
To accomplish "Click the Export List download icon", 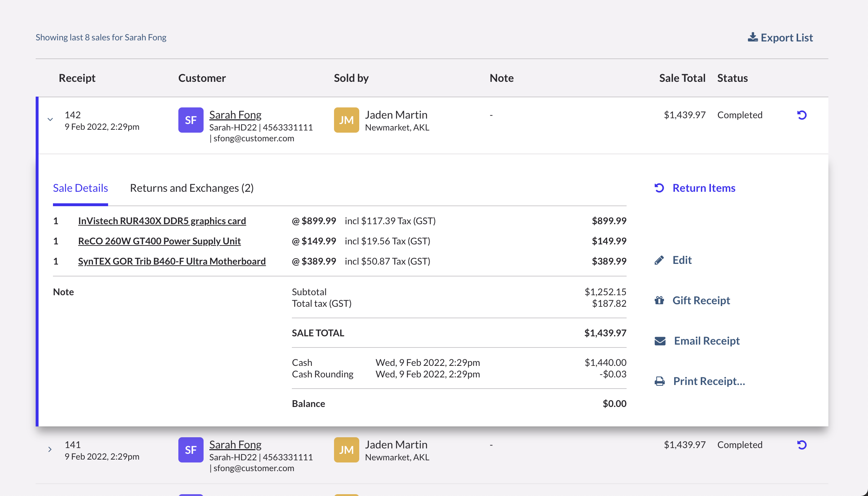I will click(753, 37).
